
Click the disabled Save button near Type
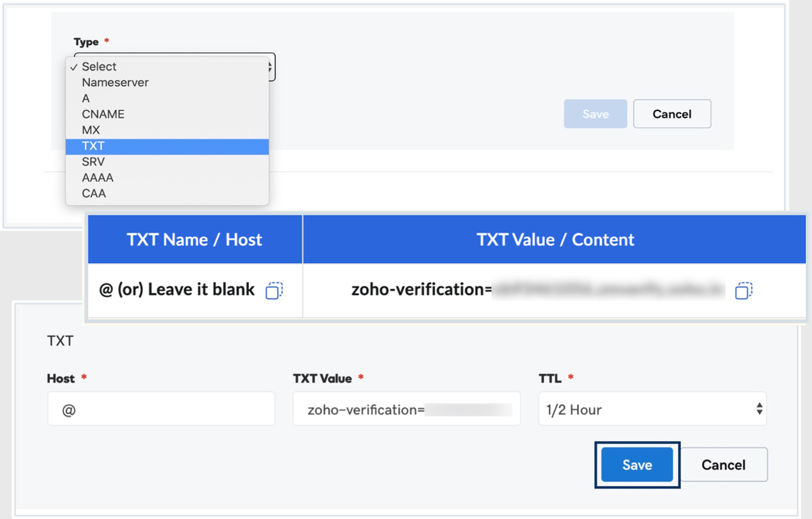[595, 113]
